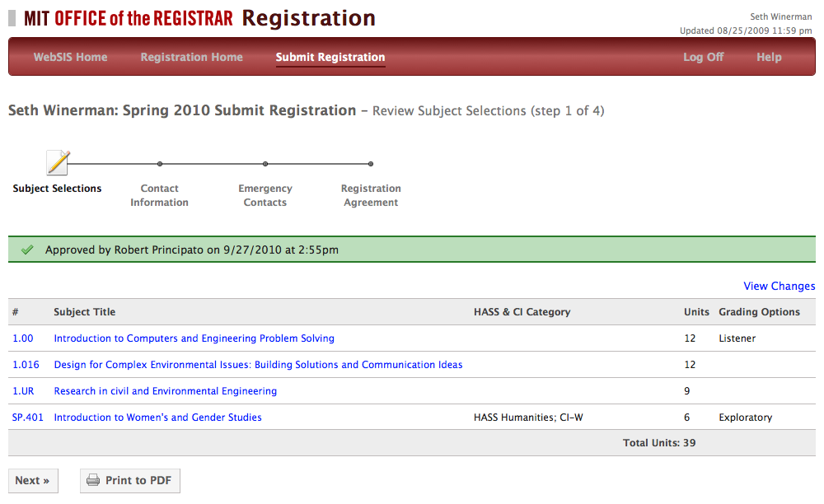The height and width of the screenshot is (504, 824).
Task: Click the green approval checkmark icon
Action: click(27, 250)
